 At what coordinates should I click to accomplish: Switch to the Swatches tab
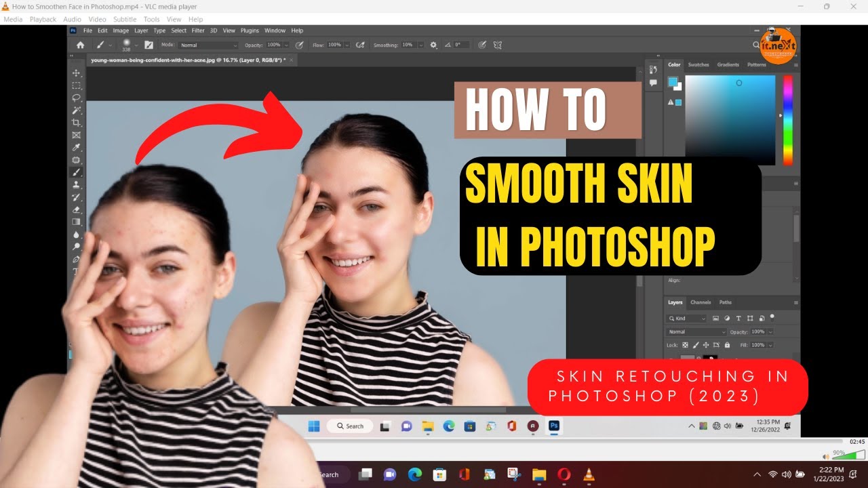(698, 65)
